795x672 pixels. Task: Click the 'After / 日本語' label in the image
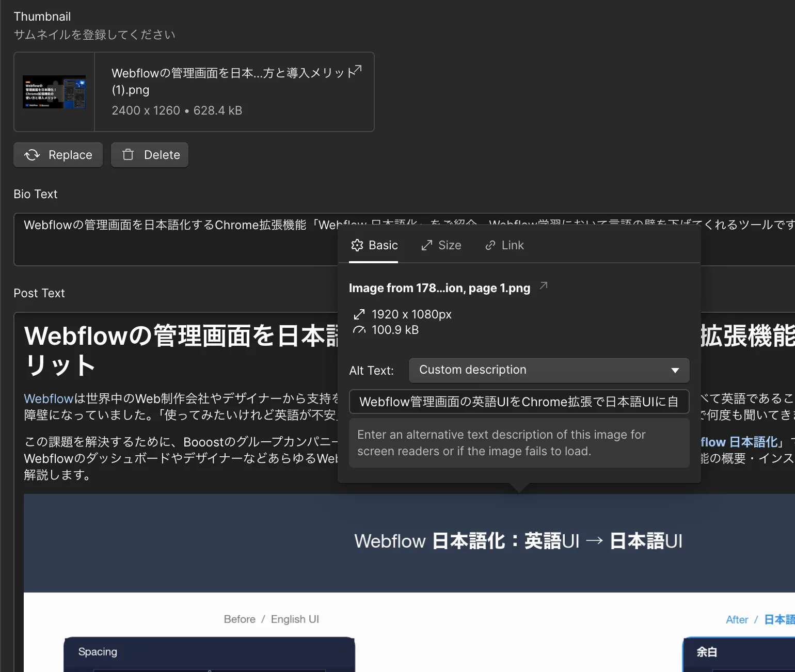pos(760,619)
